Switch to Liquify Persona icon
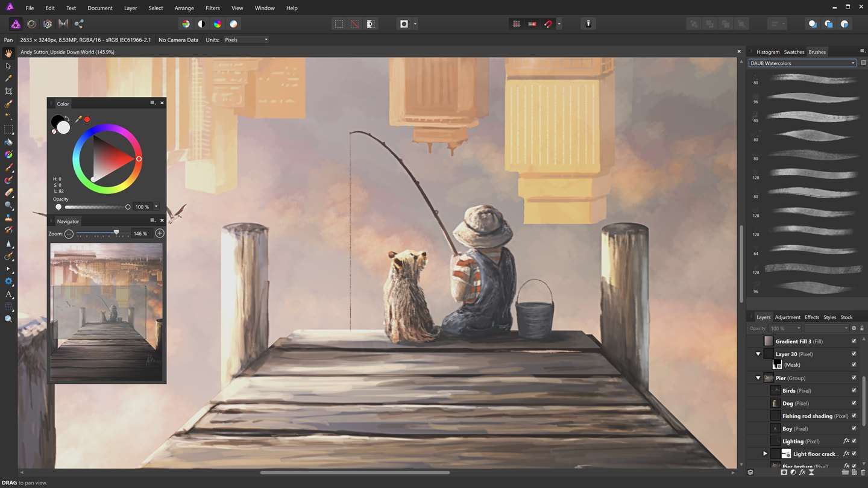This screenshot has width=868, height=488. [x=31, y=24]
